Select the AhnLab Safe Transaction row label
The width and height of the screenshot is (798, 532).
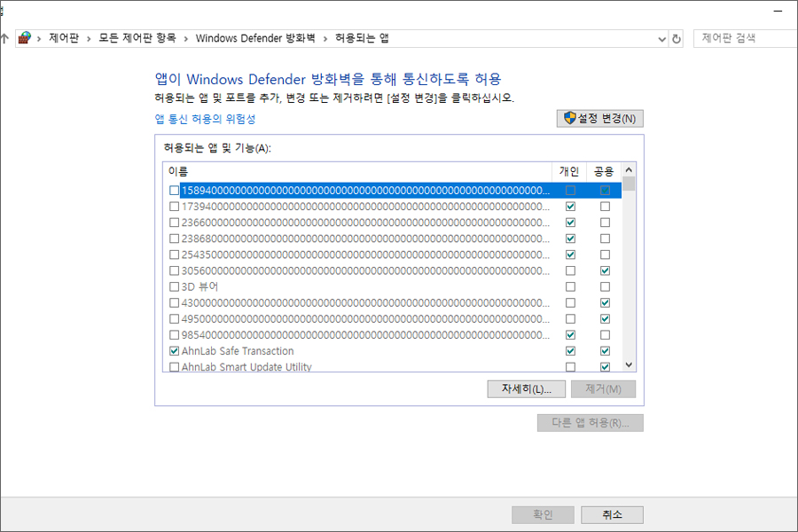[x=238, y=351]
